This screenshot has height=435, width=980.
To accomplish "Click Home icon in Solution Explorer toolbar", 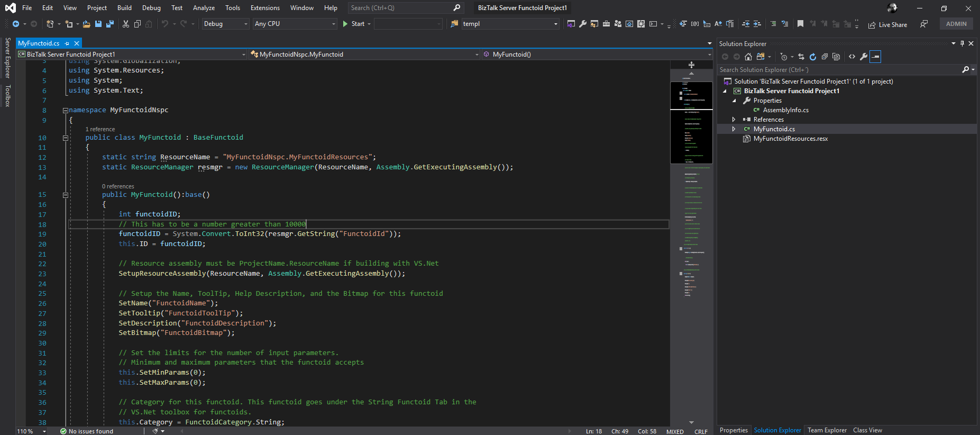I will pos(748,57).
